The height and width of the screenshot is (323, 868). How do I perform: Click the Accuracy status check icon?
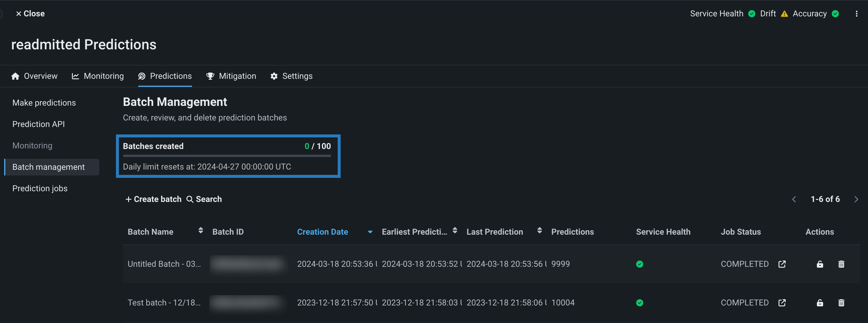(835, 13)
